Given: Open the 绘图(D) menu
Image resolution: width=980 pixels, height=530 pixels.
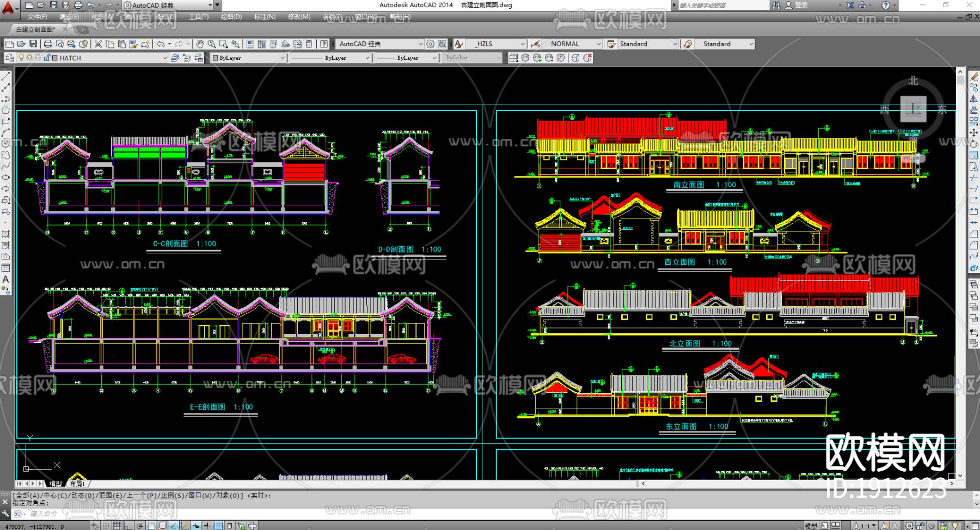Looking at the screenshot, I should 231,17.
